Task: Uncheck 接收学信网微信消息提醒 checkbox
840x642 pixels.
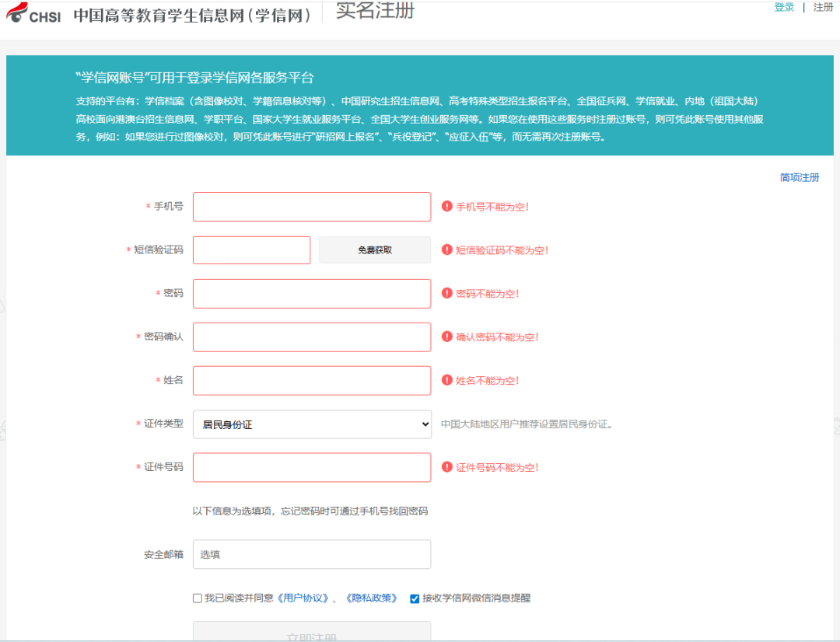Action: (x=415, y=598)
